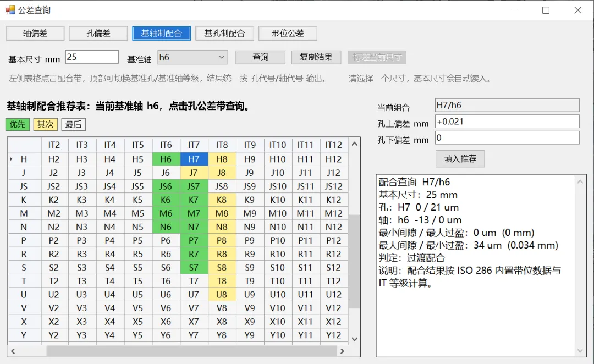594x364 pixels.
Task: Select the K7 tolerance cell
Action: point(194,200)
